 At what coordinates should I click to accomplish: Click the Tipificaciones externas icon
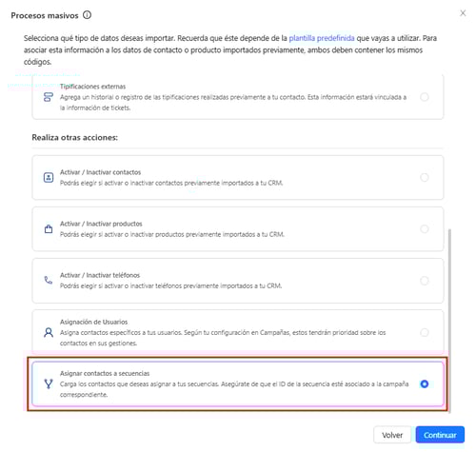click(49, 97)
